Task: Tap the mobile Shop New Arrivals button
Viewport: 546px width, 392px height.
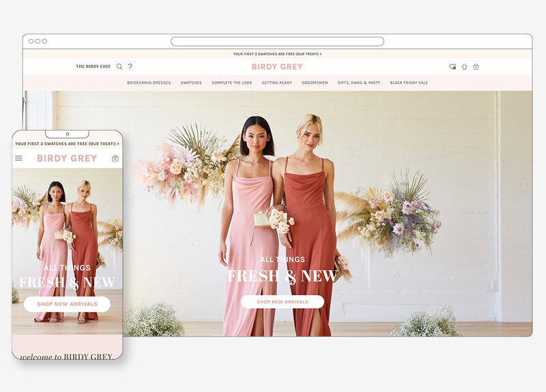Action: coord(67,304)
